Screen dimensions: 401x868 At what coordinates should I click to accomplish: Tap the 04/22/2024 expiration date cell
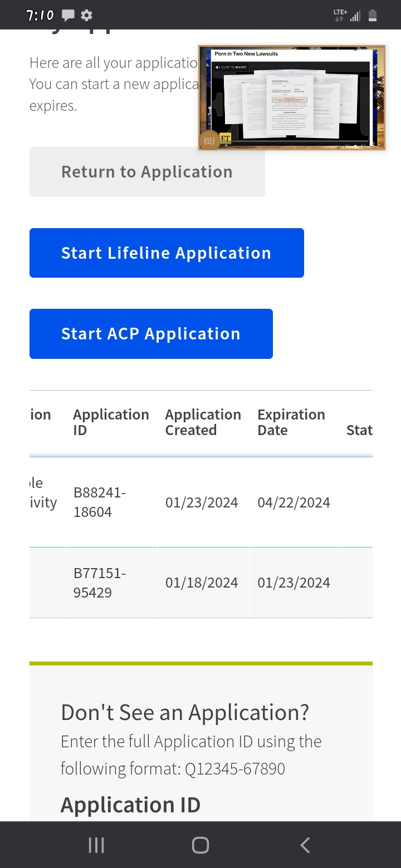(x=294, y=502)
